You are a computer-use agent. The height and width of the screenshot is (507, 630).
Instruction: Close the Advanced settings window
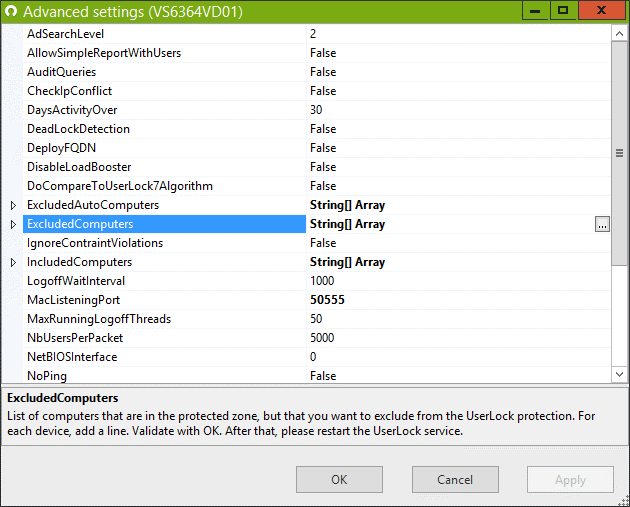pos(601,10)
